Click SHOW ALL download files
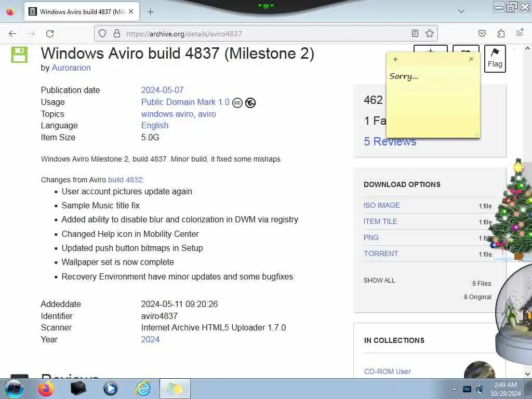The image size is (532, 399). click(x=379, y=281)
